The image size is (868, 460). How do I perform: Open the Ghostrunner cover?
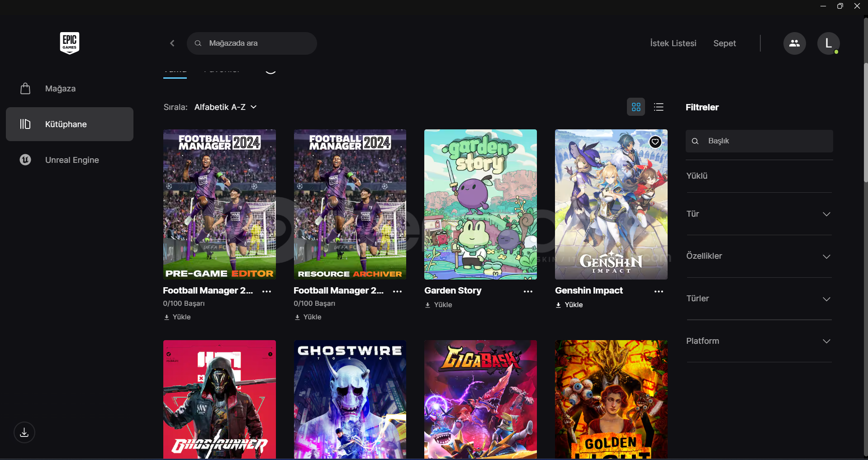point(219,399)
